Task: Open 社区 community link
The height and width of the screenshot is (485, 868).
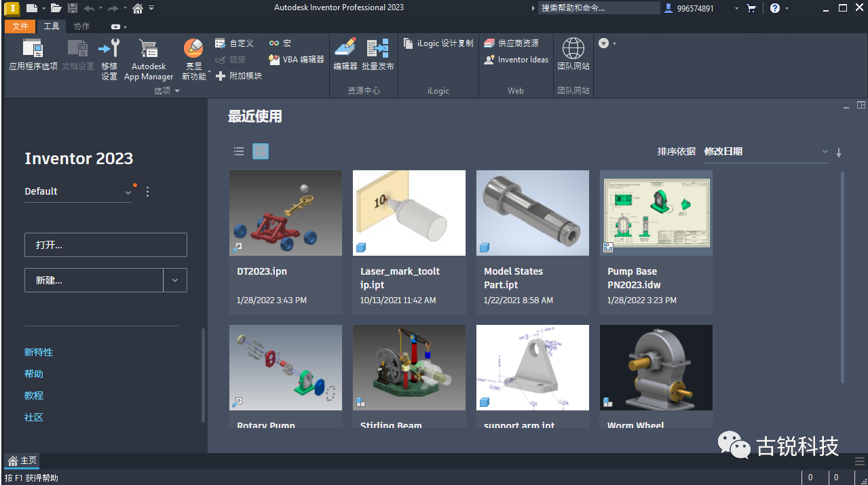Action: (34, 417)
